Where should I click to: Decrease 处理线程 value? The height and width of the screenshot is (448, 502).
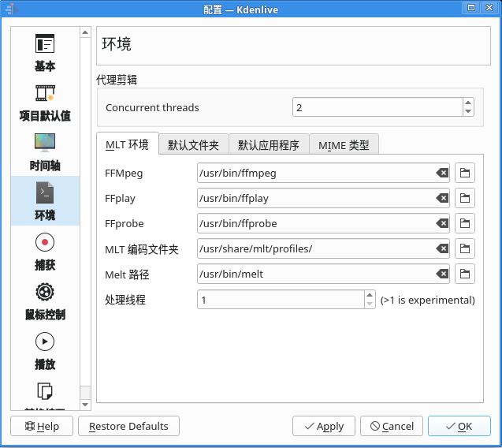[x=370, y=304]
